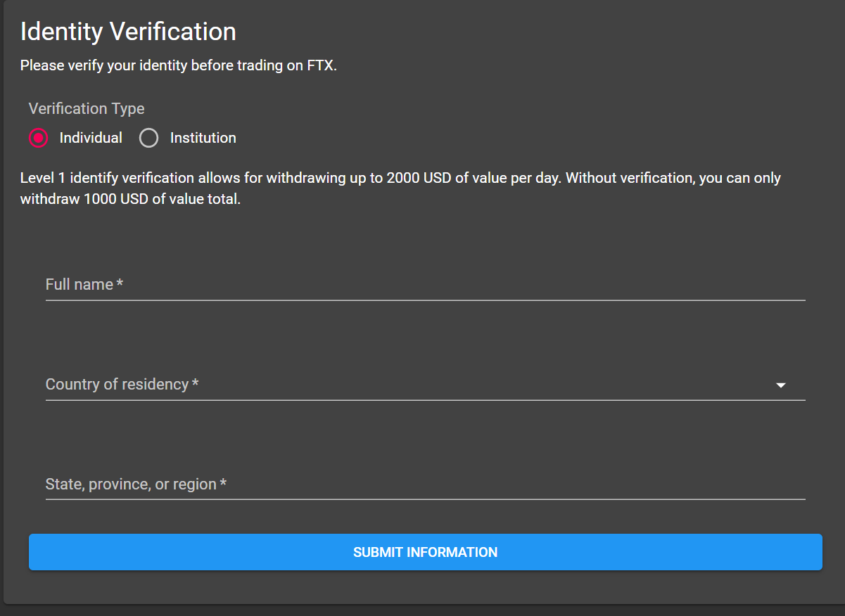
Task: Click the 'Please verify your identity' subtitle
Action: pos(179,66)
